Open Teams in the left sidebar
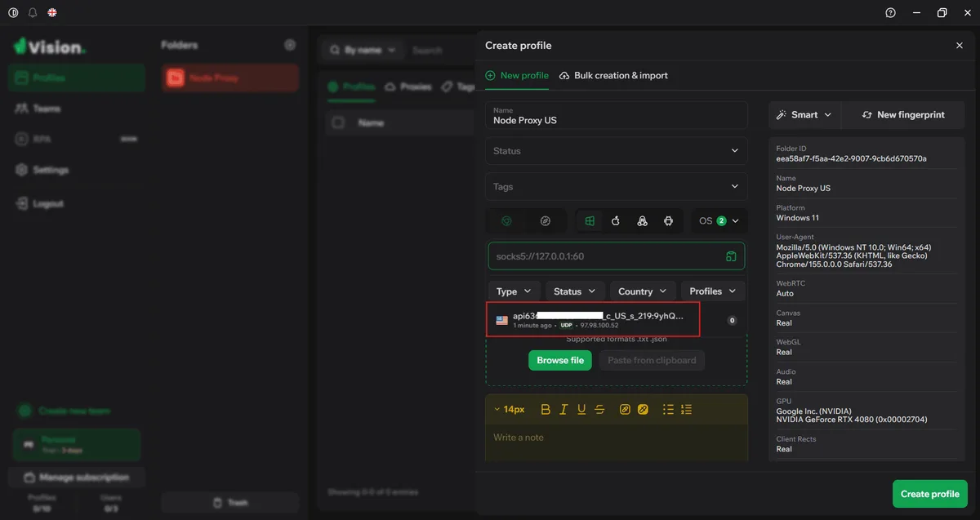 tap(77, 109)
